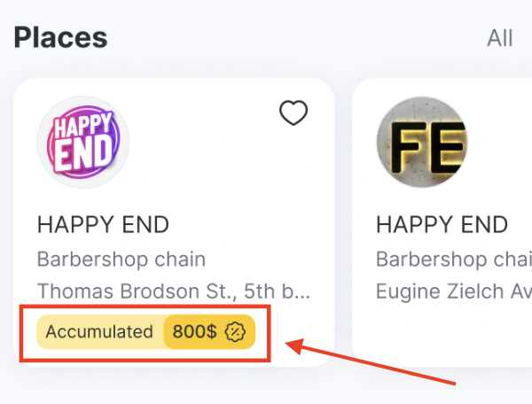Click the Places section heading

[x=60, y=38]
